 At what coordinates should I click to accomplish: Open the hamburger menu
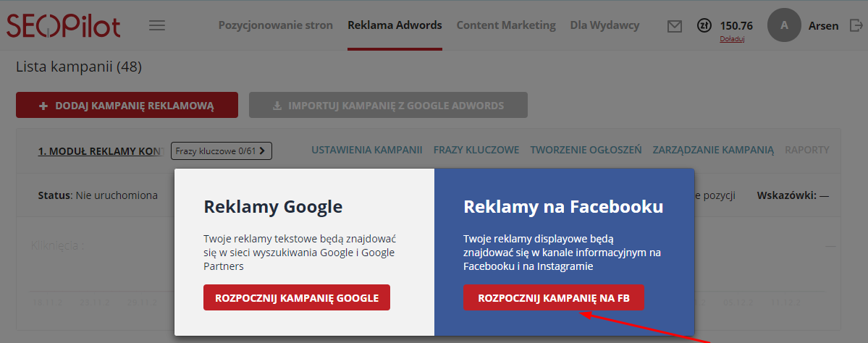[157, 25]
